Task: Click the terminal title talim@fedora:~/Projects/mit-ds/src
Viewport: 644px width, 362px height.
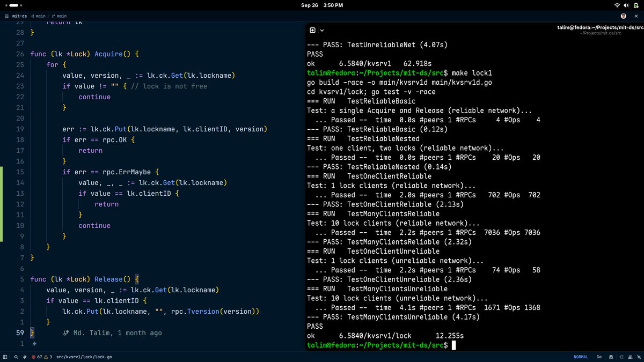Action: [x=600, y=27]
